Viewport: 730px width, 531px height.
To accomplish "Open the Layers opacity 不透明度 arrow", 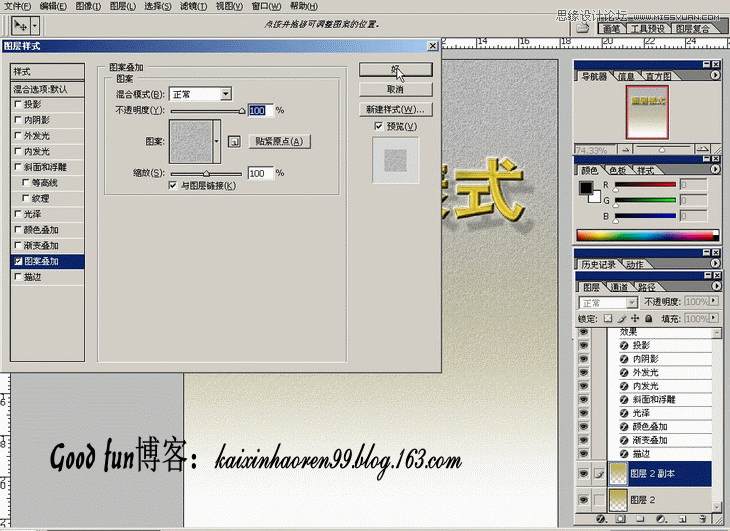I will (x=714, y=301).
